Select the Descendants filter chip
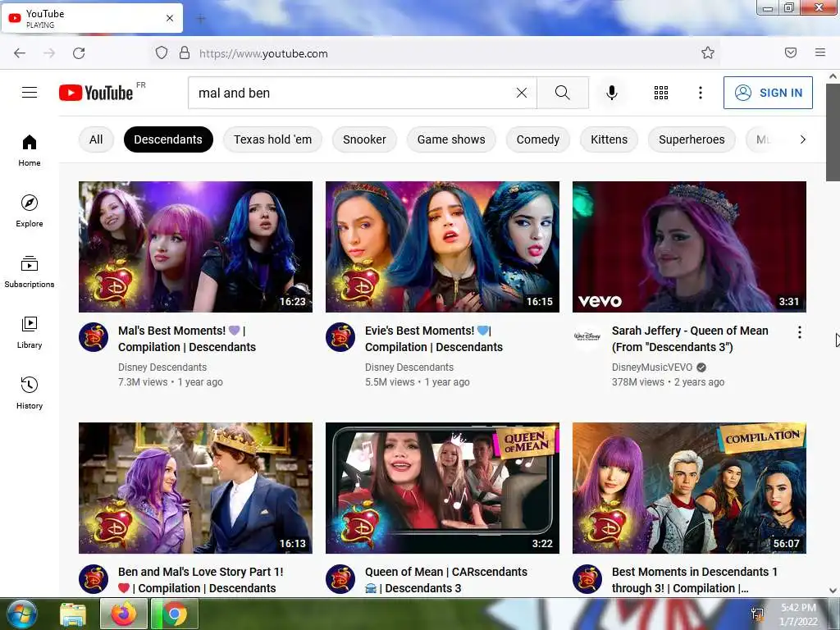 tap(168, 139)
